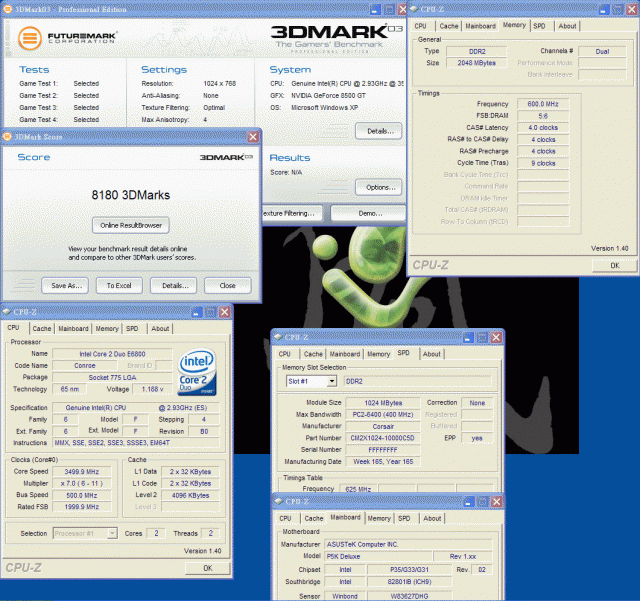Select SPD tab in processor CPU-Z window
This screenshot has height=601, width=640.
(132, 329)
